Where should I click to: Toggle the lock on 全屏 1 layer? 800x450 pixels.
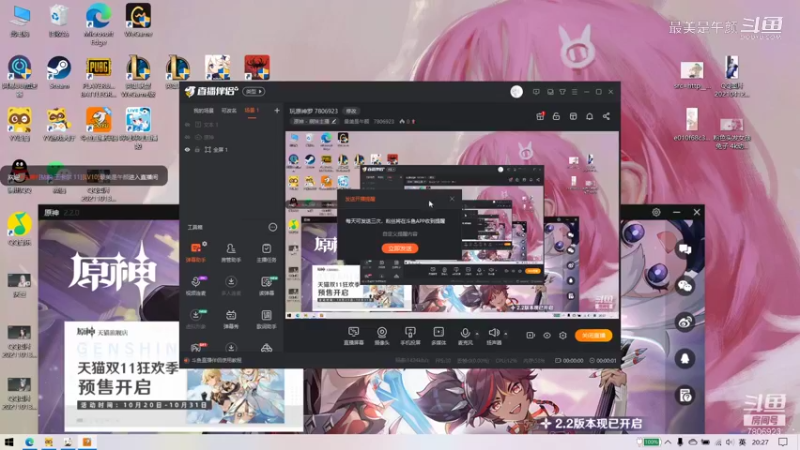click(197, 149)
